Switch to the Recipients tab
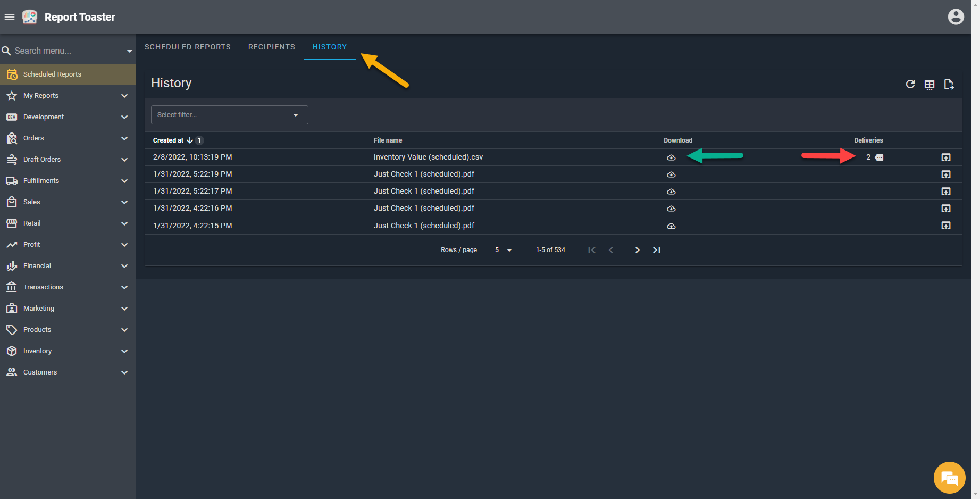Image resolution: width=980 pixels, height=499 pixels. pyautogui.click(x=271, y=47)
